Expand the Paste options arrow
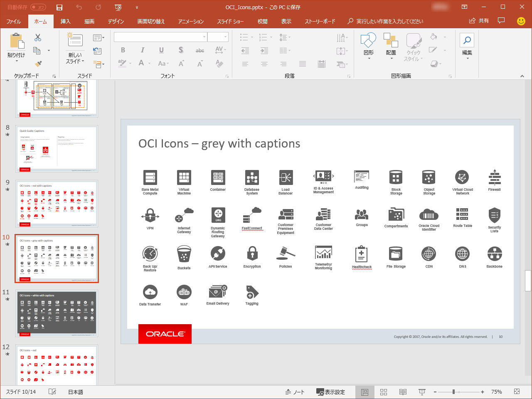Viewport: 532px width, 399px height. coord(17,61)
